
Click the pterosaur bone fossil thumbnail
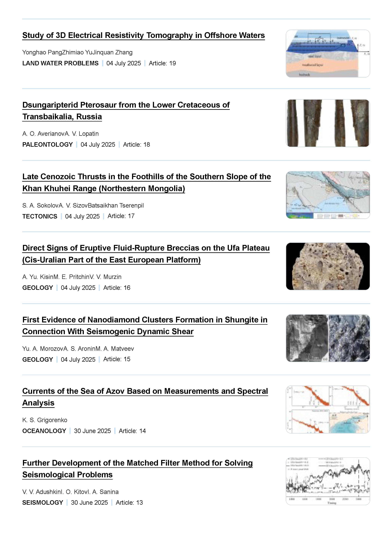328,123
